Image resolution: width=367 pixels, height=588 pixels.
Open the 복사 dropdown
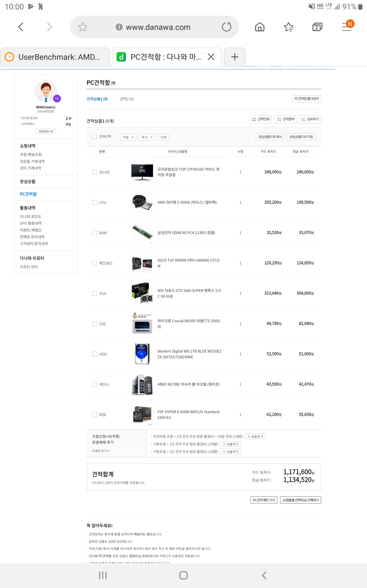point(147,137)
